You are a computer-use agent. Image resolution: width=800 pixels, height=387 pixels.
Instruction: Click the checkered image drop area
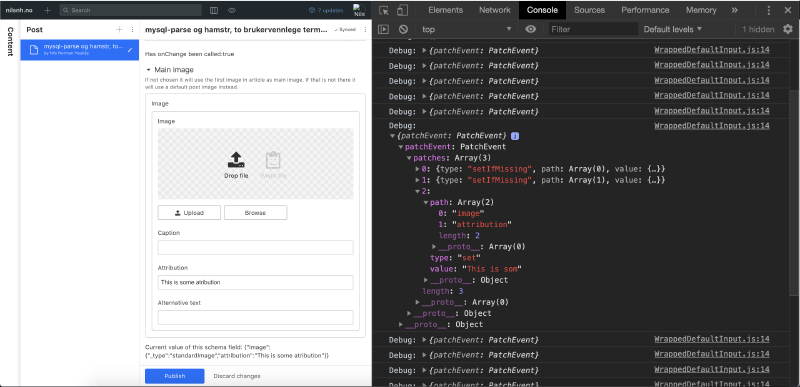coord(255,163)
